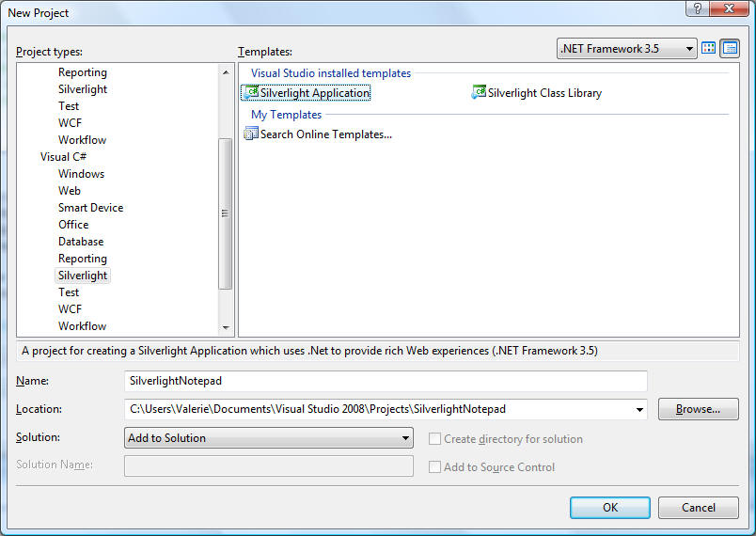Select the Visual C# project type
Image resolution: width=756 pixels, height=536 pixels.
[63, 157]
